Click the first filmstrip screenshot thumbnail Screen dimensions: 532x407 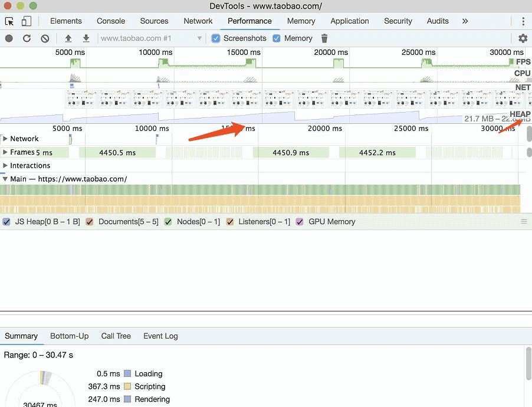point(81,99)
